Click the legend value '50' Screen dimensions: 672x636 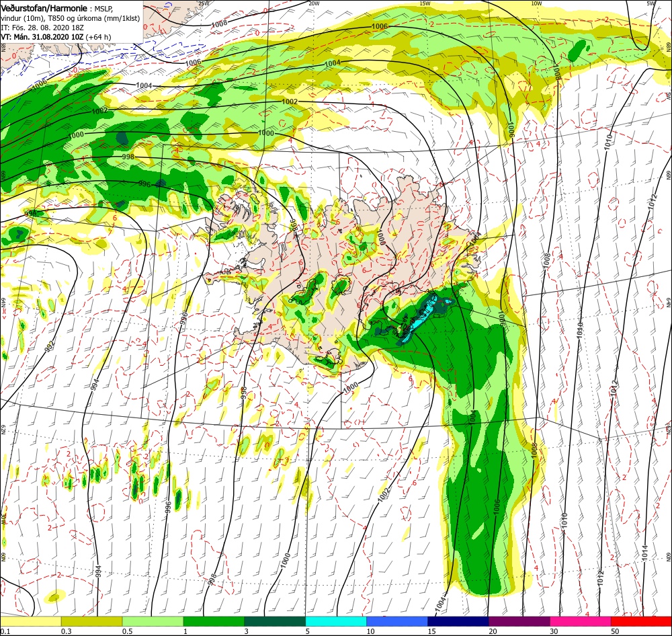615,631
